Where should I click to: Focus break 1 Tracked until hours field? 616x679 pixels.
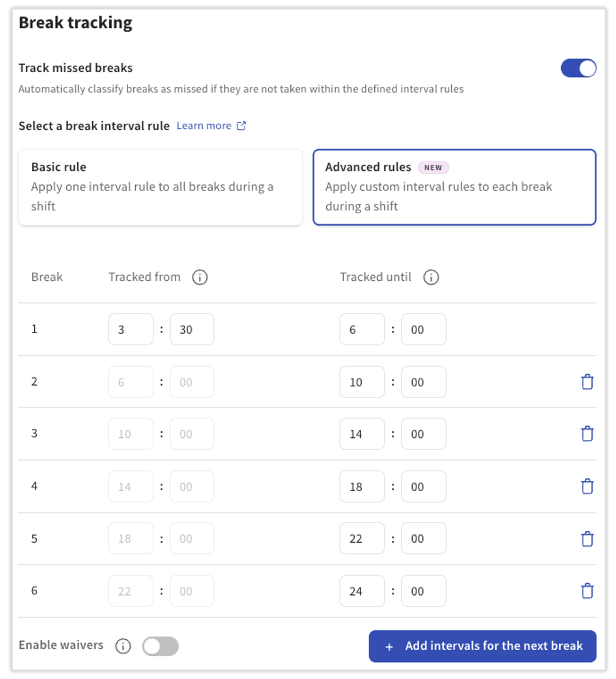362,329
